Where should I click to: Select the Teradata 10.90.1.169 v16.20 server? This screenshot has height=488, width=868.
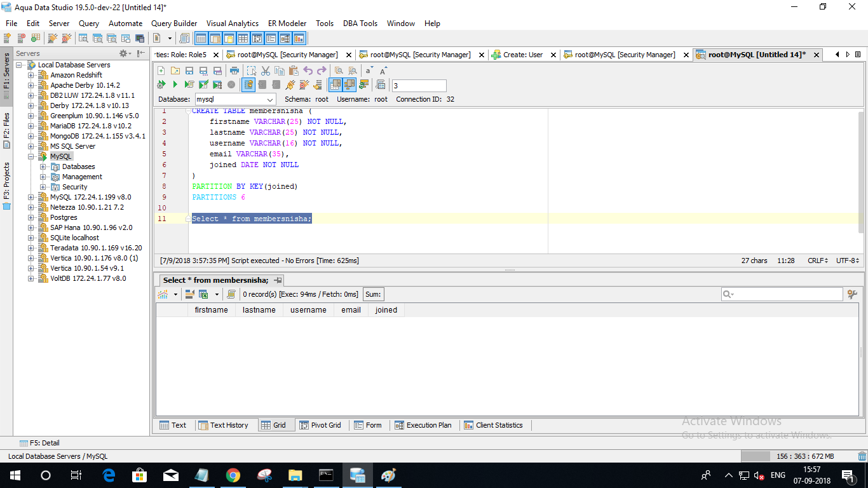96,248
